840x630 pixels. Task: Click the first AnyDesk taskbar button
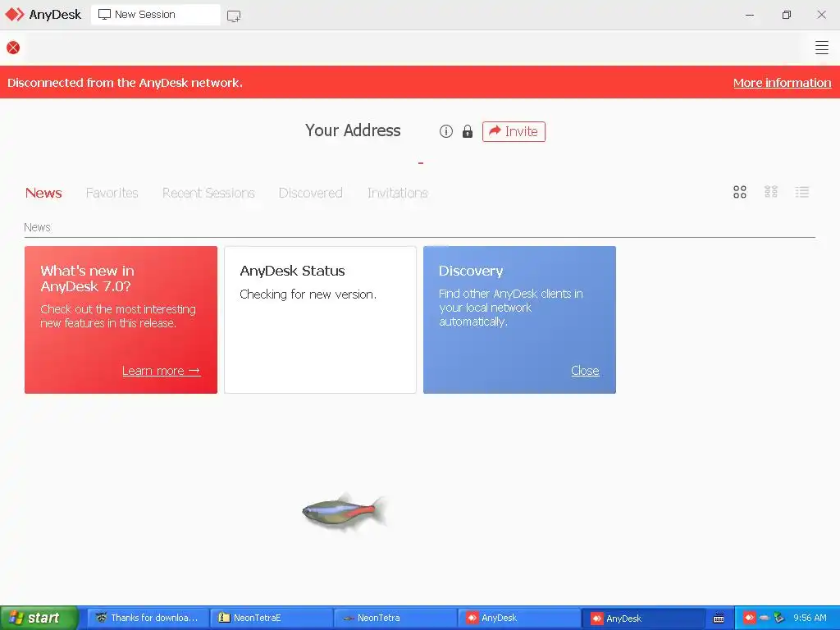[519, 618]
